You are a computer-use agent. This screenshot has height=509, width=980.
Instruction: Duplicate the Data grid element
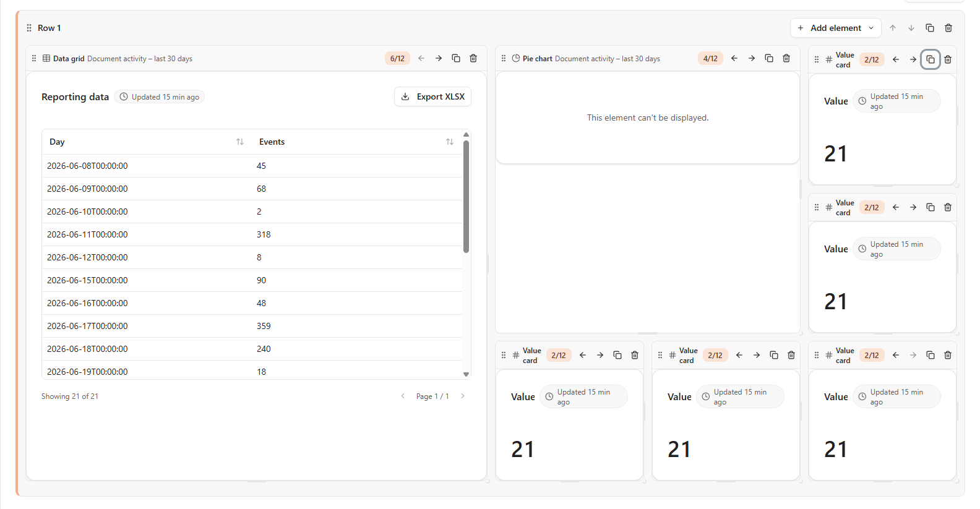point(456,58)
